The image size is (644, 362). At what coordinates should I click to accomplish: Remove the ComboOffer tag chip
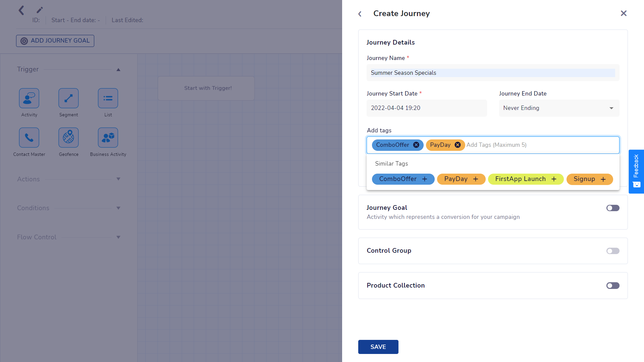(416, 145)
